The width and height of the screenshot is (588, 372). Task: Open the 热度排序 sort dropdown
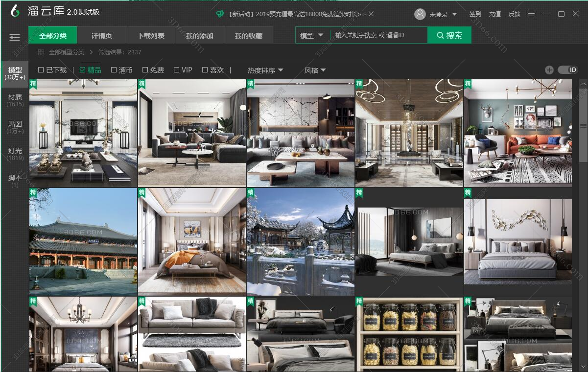[x=265, y=70]
